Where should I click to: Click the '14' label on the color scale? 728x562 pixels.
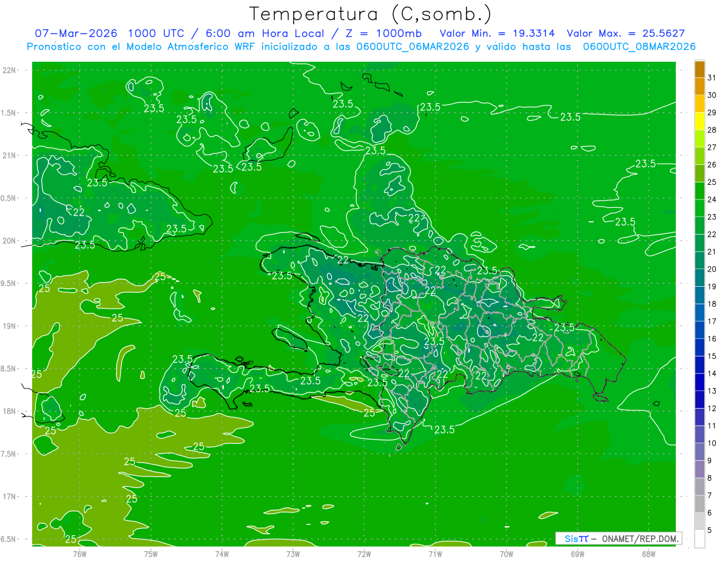712,373
